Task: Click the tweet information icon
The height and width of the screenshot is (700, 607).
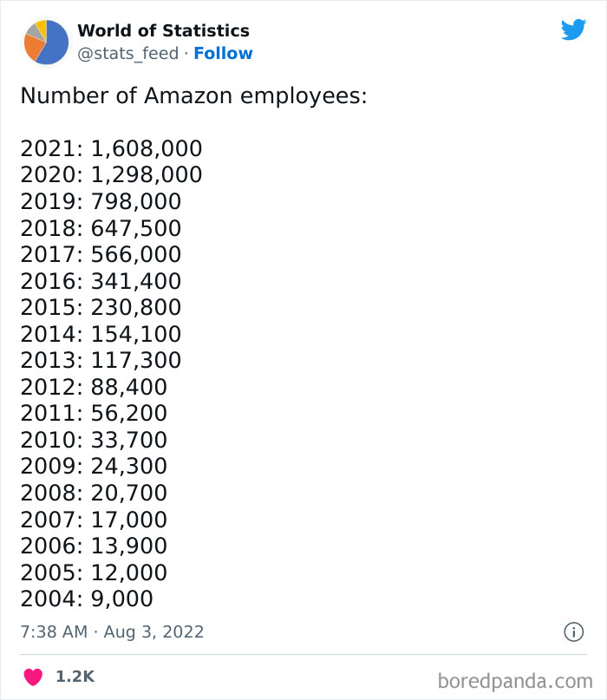Action: point(575,633)
